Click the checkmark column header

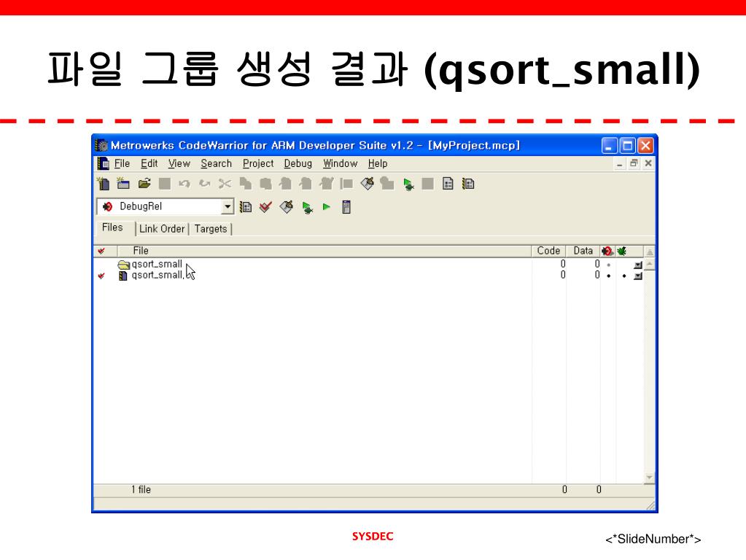[101, 251]
